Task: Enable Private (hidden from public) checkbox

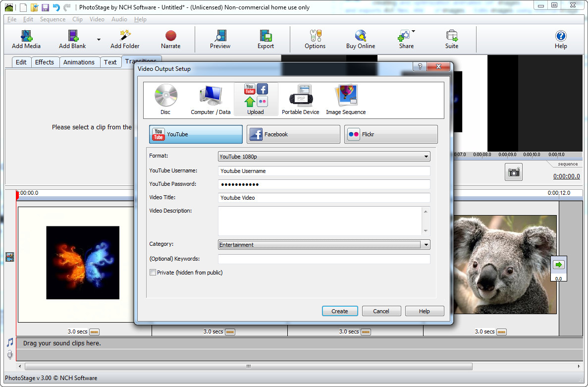Action: (x=153, y=273)
